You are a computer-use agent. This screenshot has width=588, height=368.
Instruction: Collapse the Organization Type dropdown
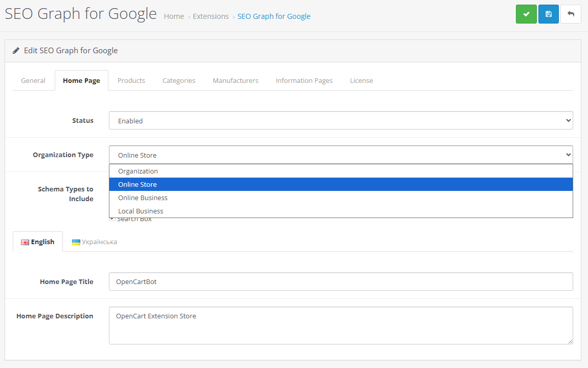[x=341, y=155]
